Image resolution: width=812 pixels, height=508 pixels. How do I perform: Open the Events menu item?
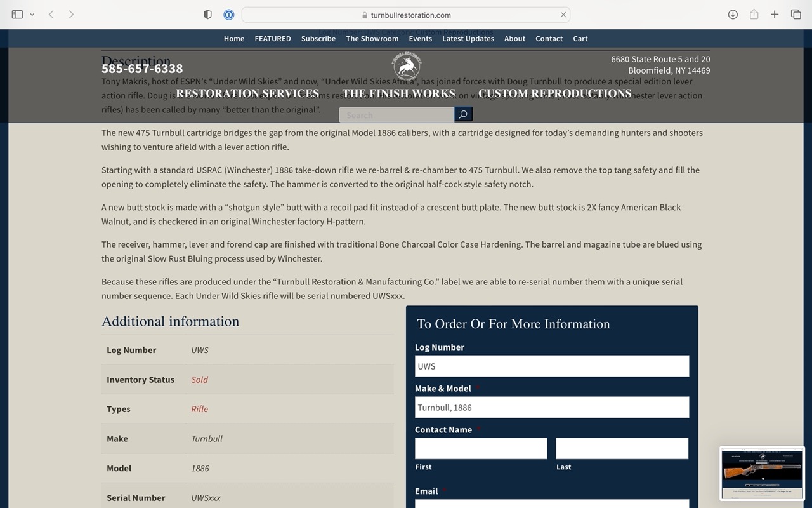coord(421,39)
